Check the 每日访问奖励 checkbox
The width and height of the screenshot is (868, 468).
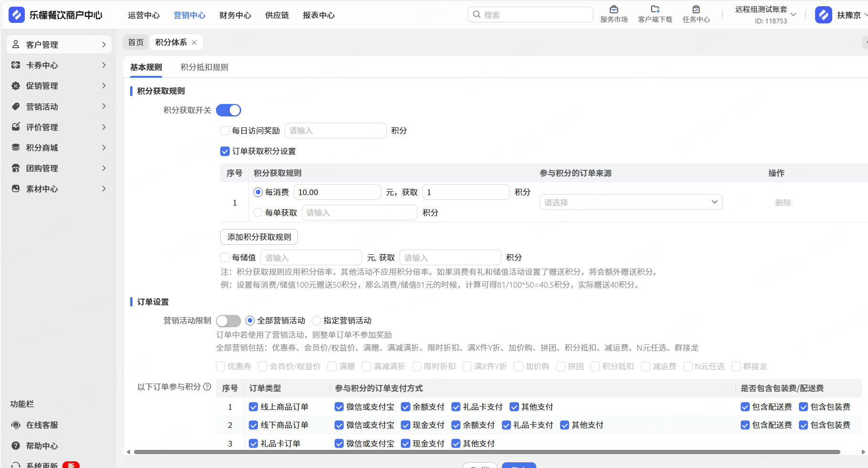225,131
